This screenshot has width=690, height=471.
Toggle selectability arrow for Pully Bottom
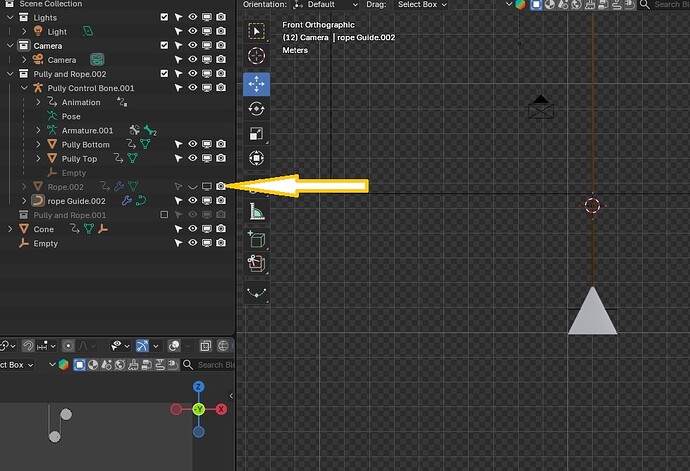tap(178, 144)
